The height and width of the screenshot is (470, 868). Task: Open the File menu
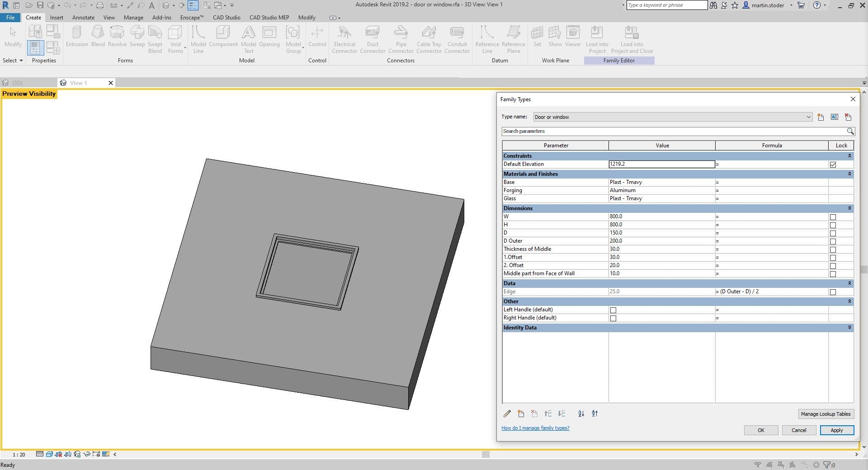10,18
